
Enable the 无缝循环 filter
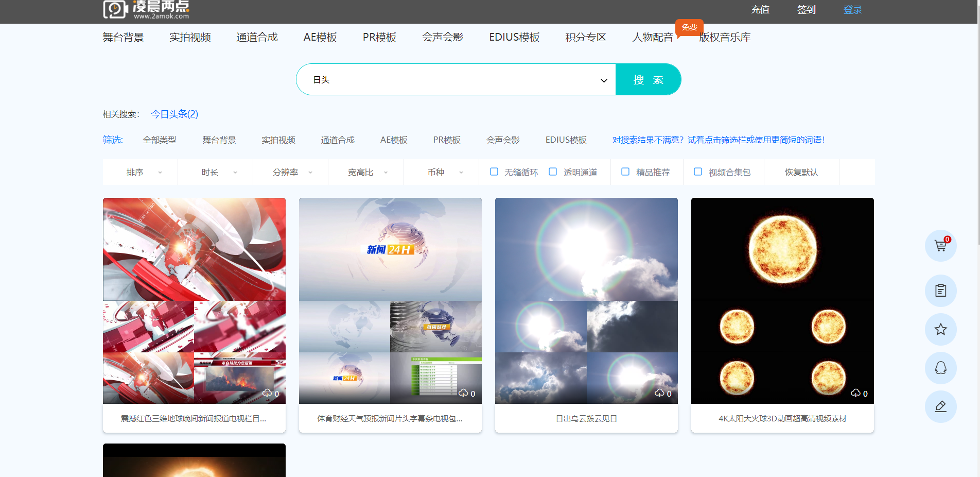pos(494,172)
